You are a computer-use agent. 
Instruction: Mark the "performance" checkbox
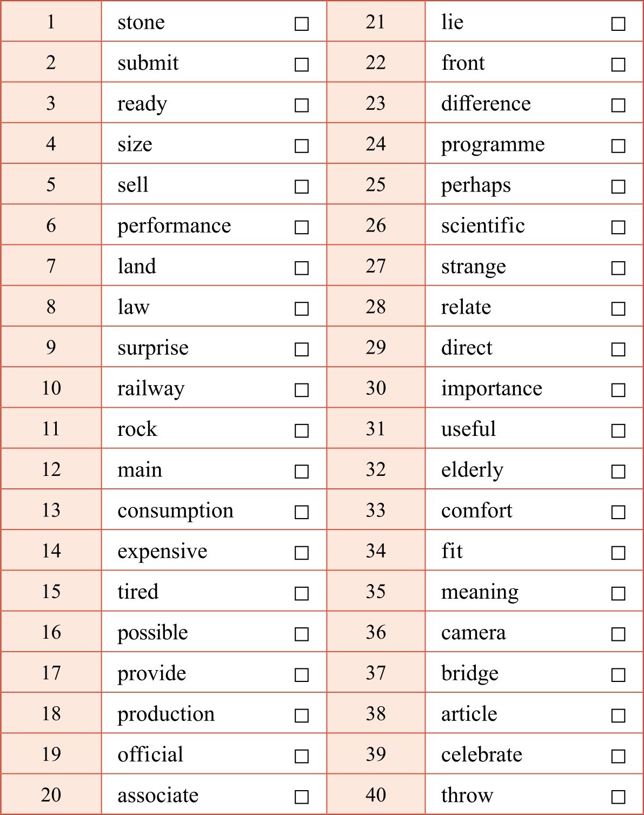pyautogui.click(x=302, y=227)
